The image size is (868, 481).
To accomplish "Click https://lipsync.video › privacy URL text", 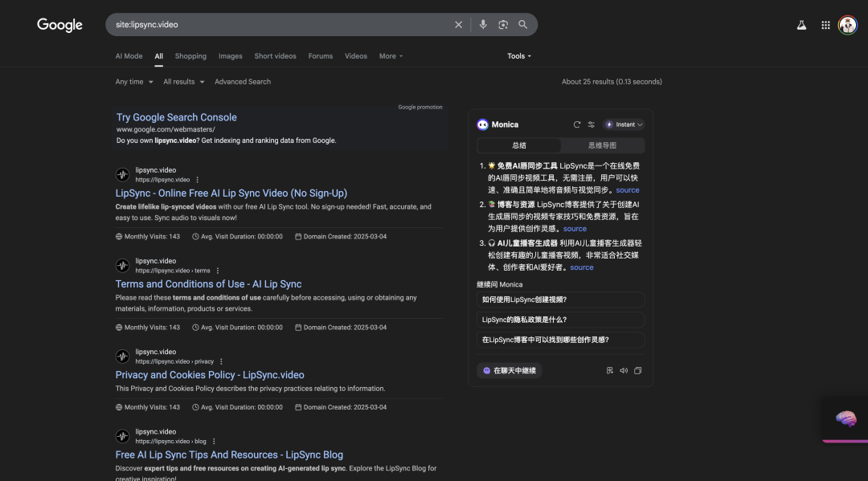I will pyautogui.click(x=174, y=361).
